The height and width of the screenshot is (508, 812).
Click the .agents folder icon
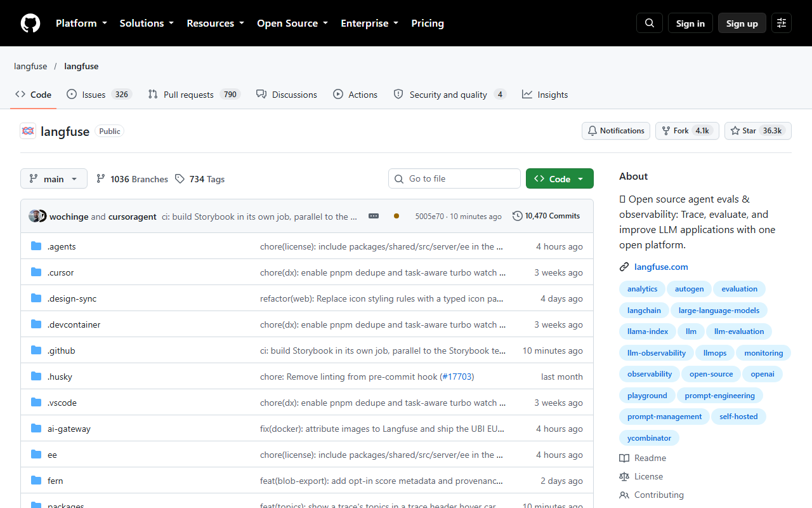[36, 246]
